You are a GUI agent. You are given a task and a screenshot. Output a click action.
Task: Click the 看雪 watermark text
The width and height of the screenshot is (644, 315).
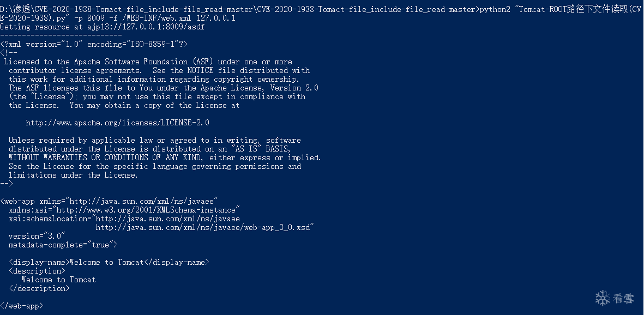tap(623, 299)
